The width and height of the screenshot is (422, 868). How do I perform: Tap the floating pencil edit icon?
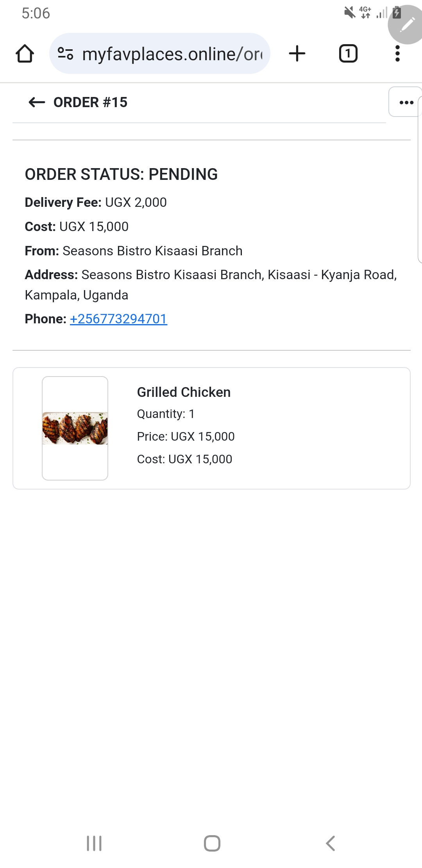[x=407, y=24]
